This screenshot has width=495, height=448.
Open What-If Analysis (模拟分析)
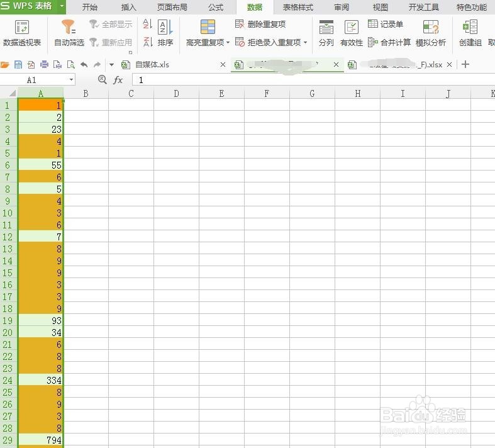tap(431, 33)
